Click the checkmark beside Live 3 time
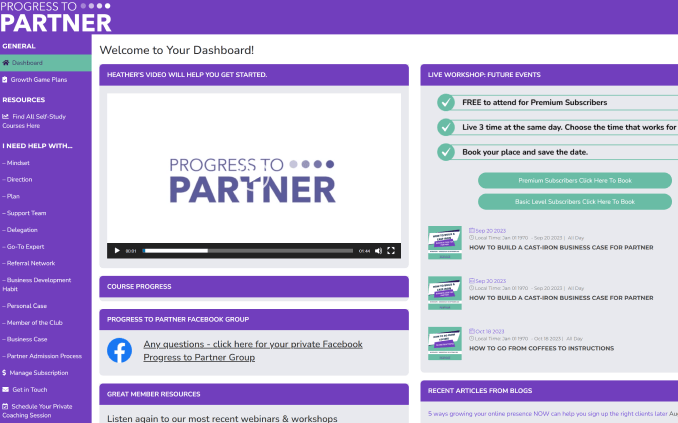This screenshot has height=423, width=678. pos(446,127)
